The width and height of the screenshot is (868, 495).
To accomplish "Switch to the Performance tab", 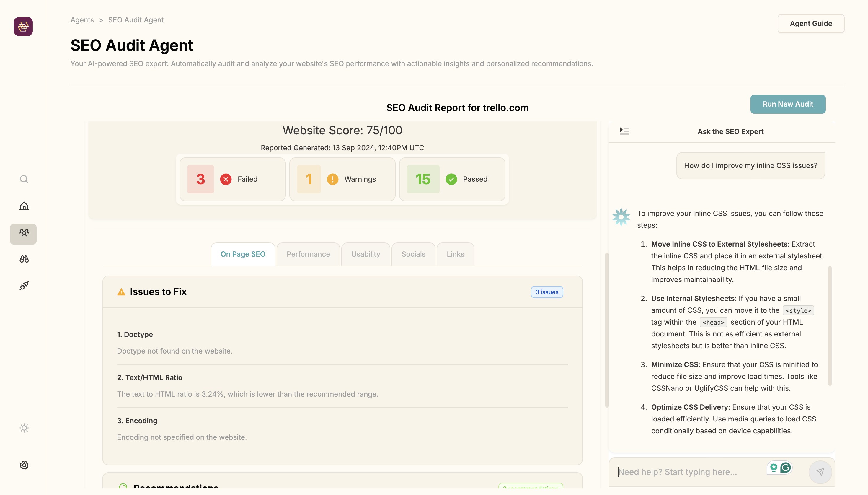I will pos(308,254).
